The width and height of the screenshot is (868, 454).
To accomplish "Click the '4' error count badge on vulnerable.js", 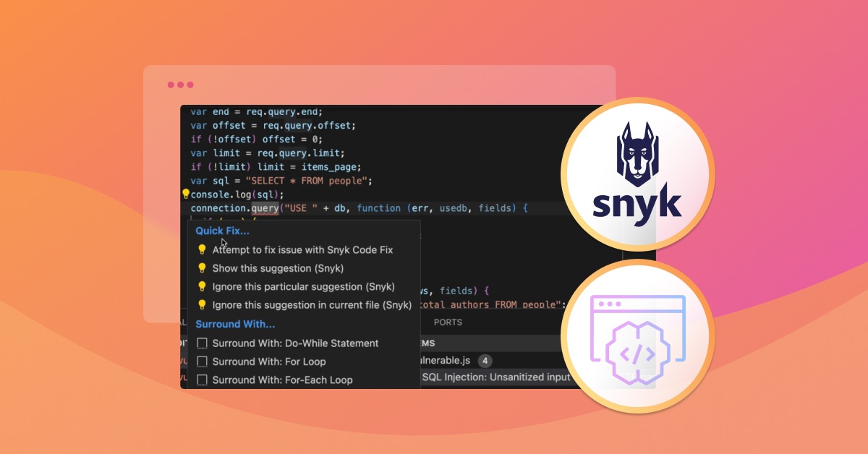I will coord(485,360).
